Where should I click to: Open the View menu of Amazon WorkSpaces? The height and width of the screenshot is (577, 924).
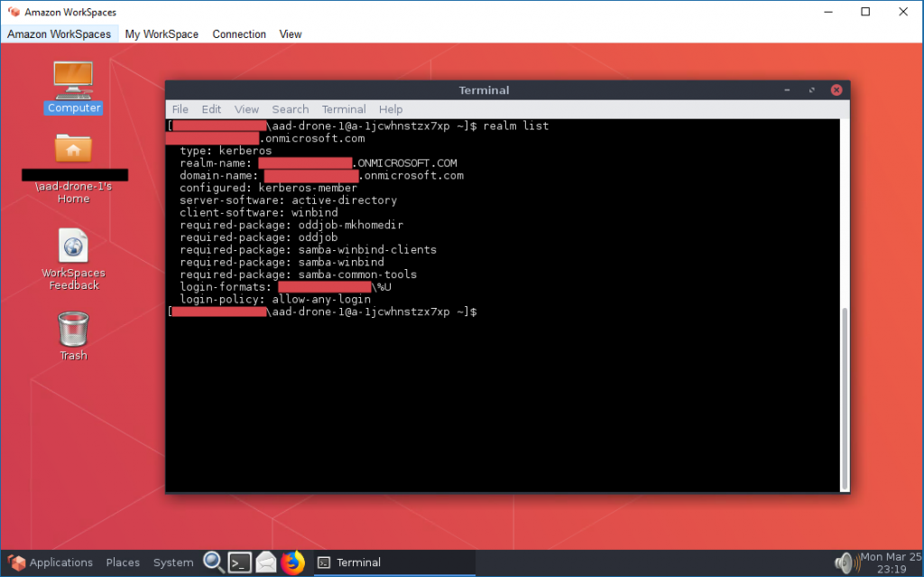click(290, 34)
